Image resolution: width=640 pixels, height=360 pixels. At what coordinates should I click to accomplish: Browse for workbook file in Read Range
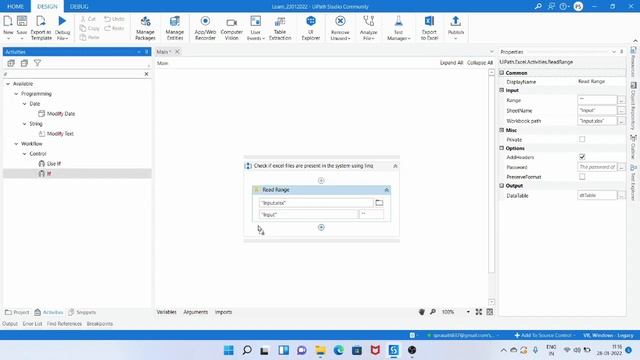tap(379, 203)
